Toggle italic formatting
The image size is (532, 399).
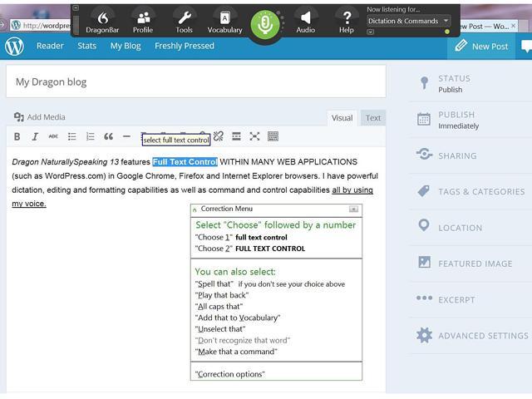click(x=35, y=136)
